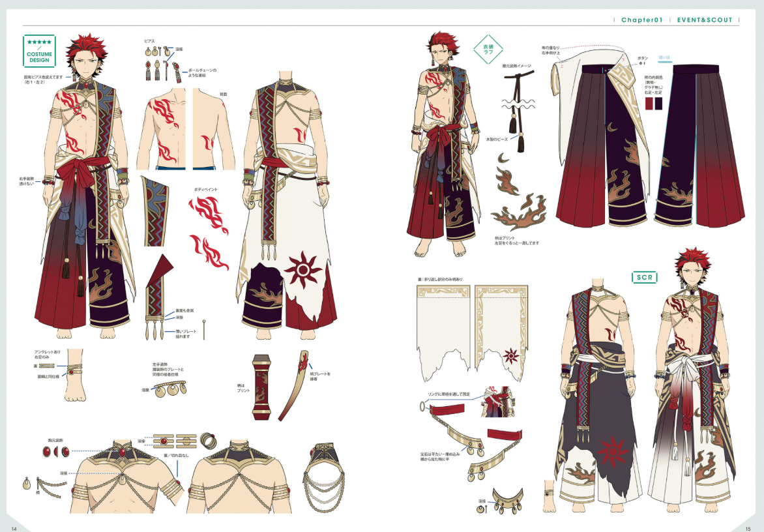Viewport: 764px width, 532px height.
Task: Select the large wide flame pattern motif
Action: [519, 213]
